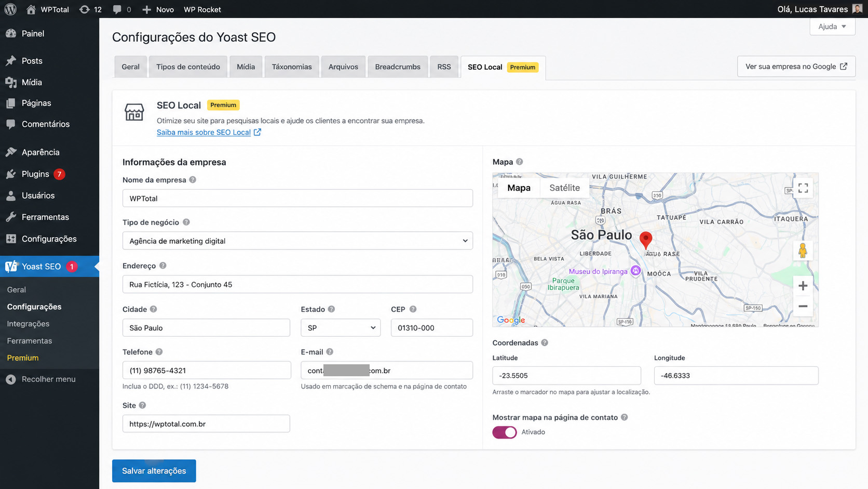The height and width of the screenshot is (489, 868).
Task: Click help icon beside Coordenadas label
Action: tap(545, 342)
